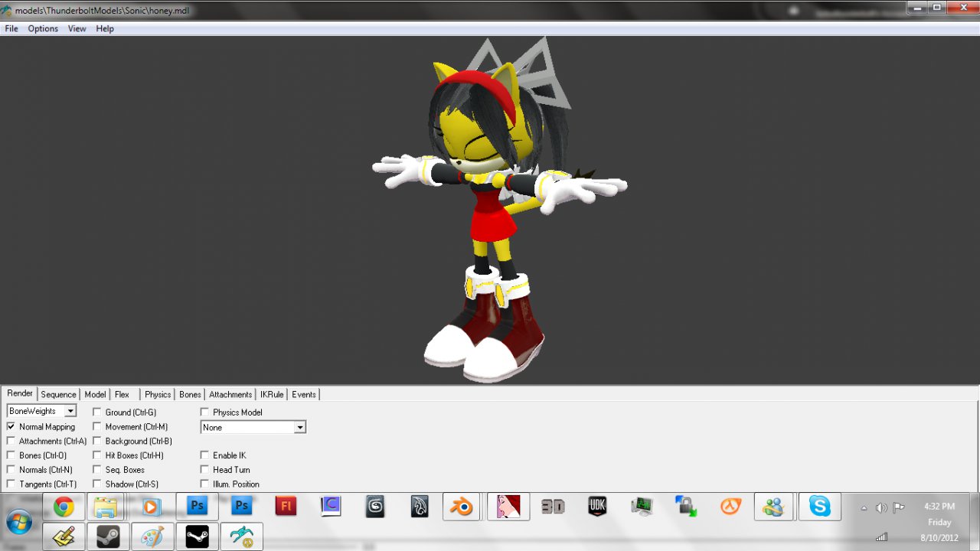Open the monitor utility icon beside UDK

pos(642,507)
